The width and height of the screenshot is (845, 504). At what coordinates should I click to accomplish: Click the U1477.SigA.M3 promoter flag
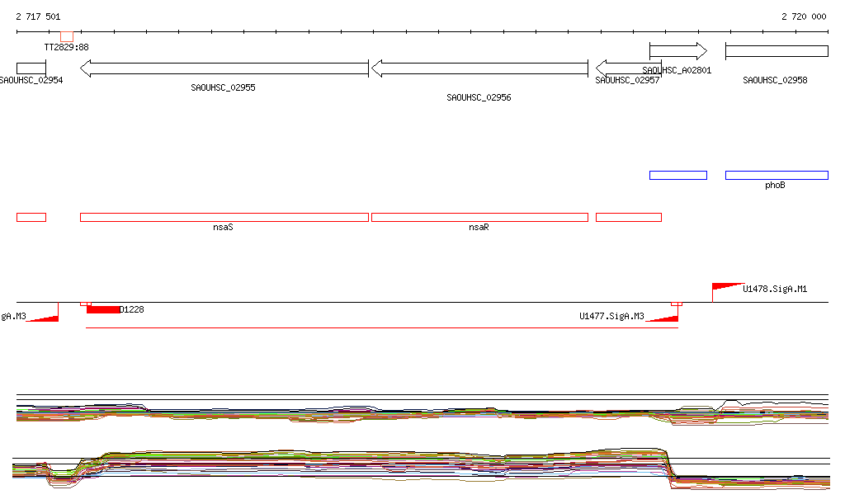point(663,318)
